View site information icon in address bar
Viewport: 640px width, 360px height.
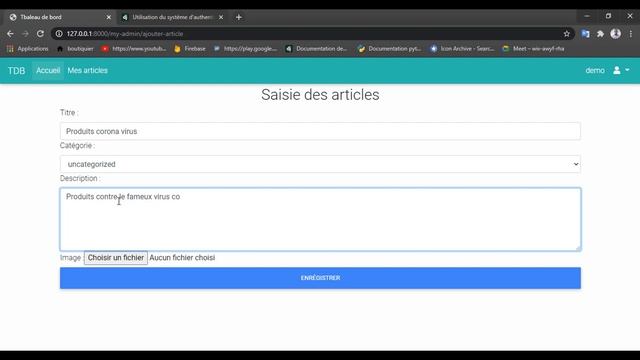(x=59, y=34)
